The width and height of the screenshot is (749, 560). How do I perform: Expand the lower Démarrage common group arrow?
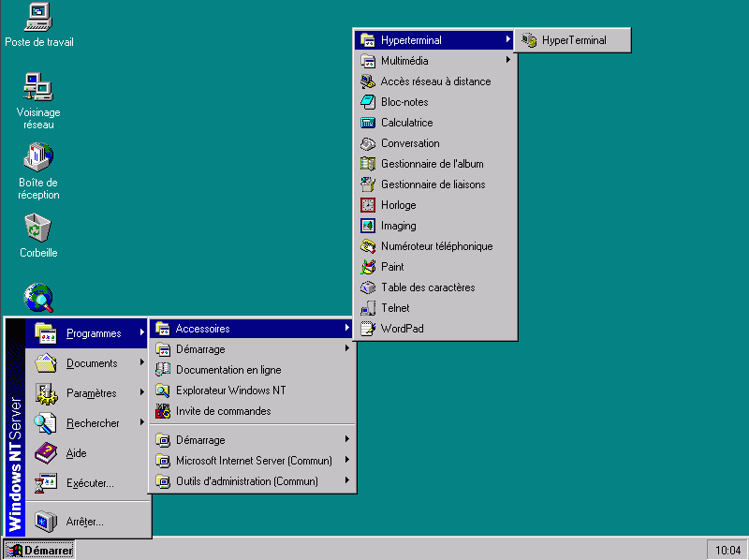pos(347,439)
